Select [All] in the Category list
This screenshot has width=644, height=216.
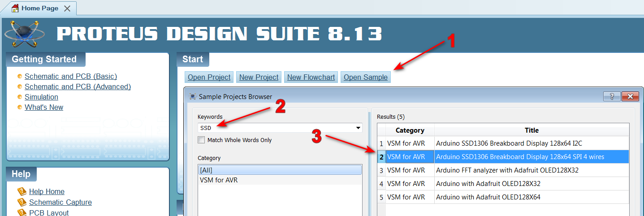coord(280,170)
